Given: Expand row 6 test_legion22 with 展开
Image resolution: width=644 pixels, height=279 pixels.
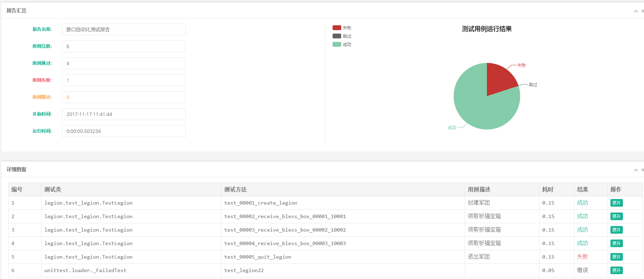Looking at the screenshot, I should click(x=616, y=270).
